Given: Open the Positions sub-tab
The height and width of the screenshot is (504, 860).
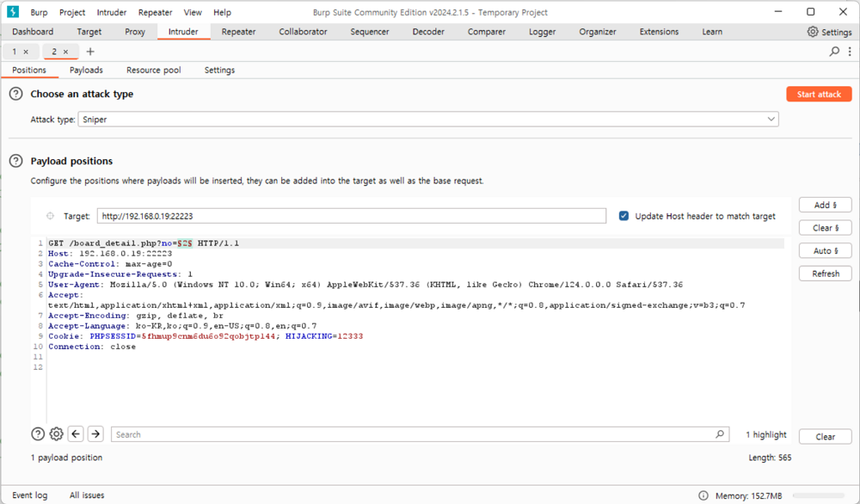Looking at the screenshot, I should pyautogui.click(x=29, y=71).
